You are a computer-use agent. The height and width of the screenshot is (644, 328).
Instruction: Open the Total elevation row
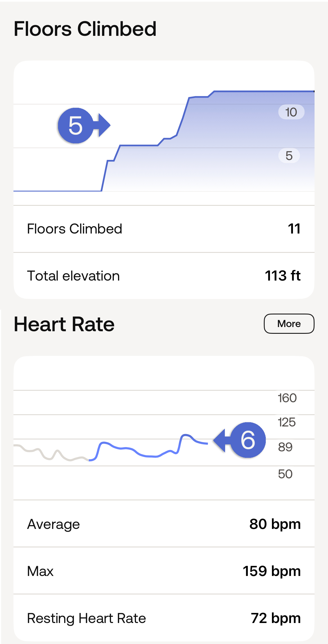(164, 276)
